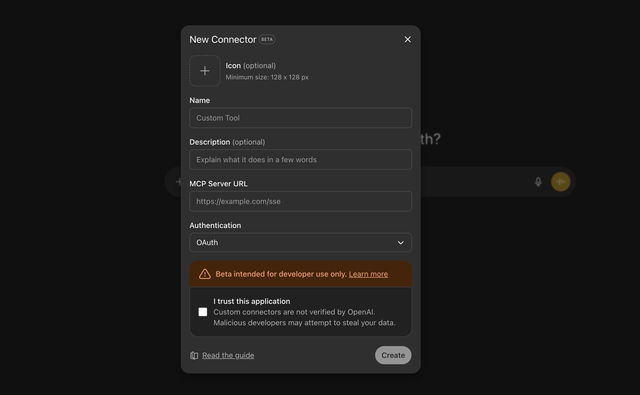The width and height of the screenshot is (640, 395).
Task: Close the New Connector dialog
Action: (x=407, y=39)
